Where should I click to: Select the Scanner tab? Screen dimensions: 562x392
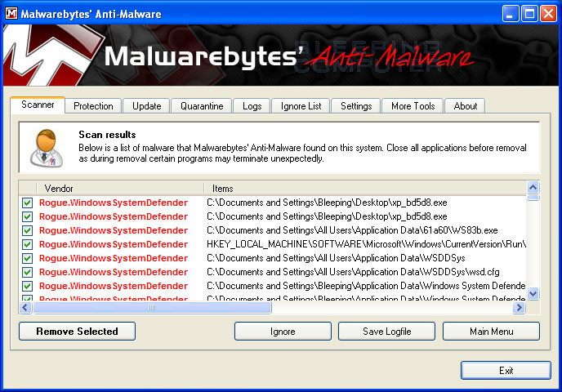[38, 105]
